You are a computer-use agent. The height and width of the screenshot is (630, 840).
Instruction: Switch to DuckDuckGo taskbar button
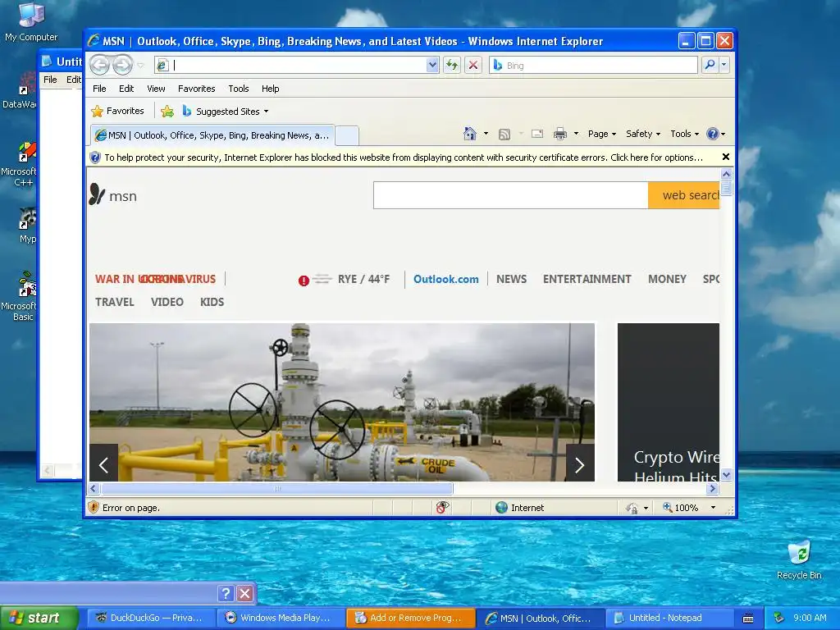(152, 618)
